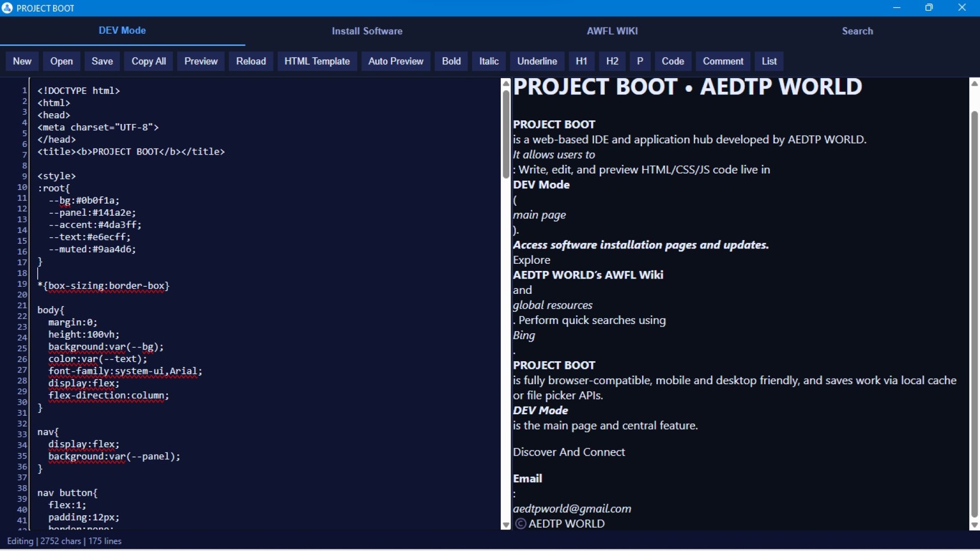Click the © AEDTP WORLD footer text

(560, 524)
